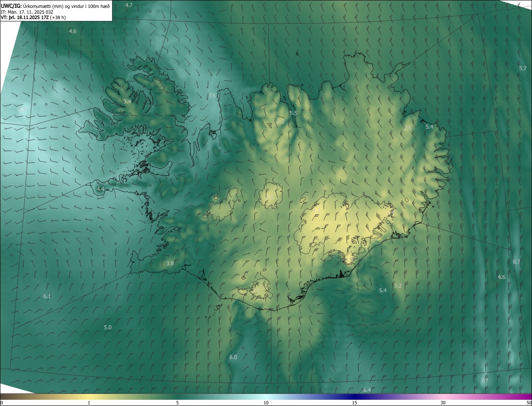Image resolution: width=532 pixels, height=406 pixels.
Task: Click the 5.0 value label on the map
Action: [x=108, y=327]
